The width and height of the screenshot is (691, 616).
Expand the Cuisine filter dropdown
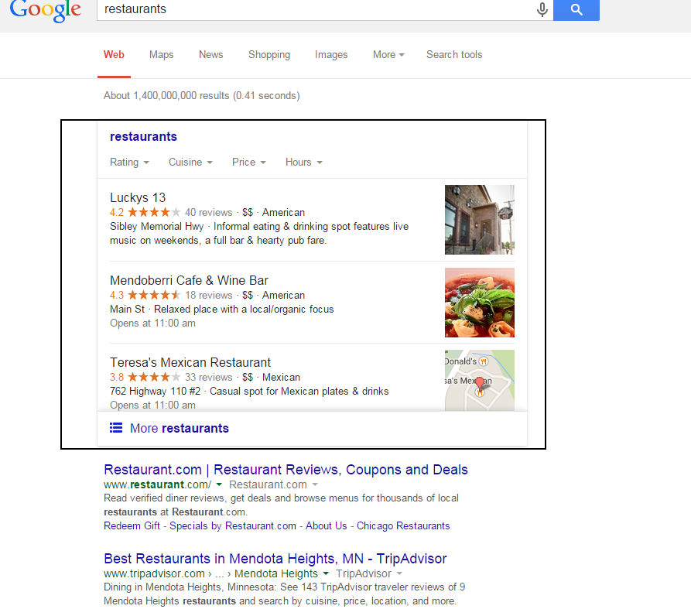pos(190,163)
